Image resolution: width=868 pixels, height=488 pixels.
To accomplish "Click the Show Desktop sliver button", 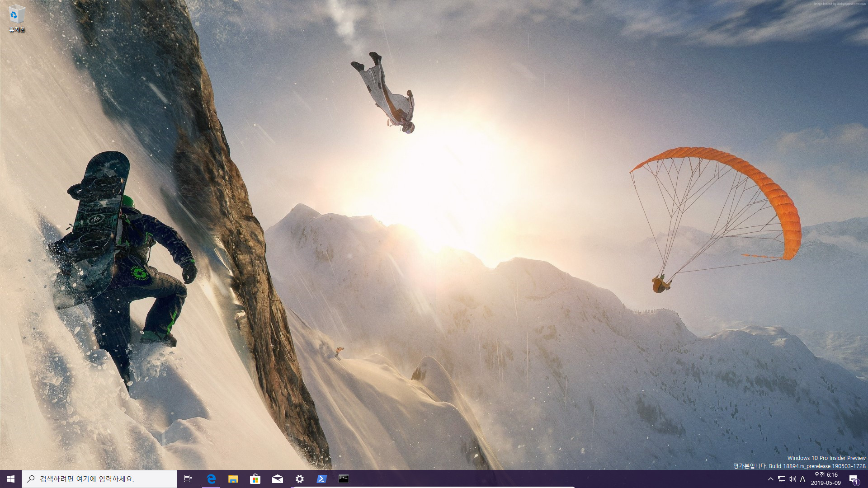I will [x=866, y=479].
